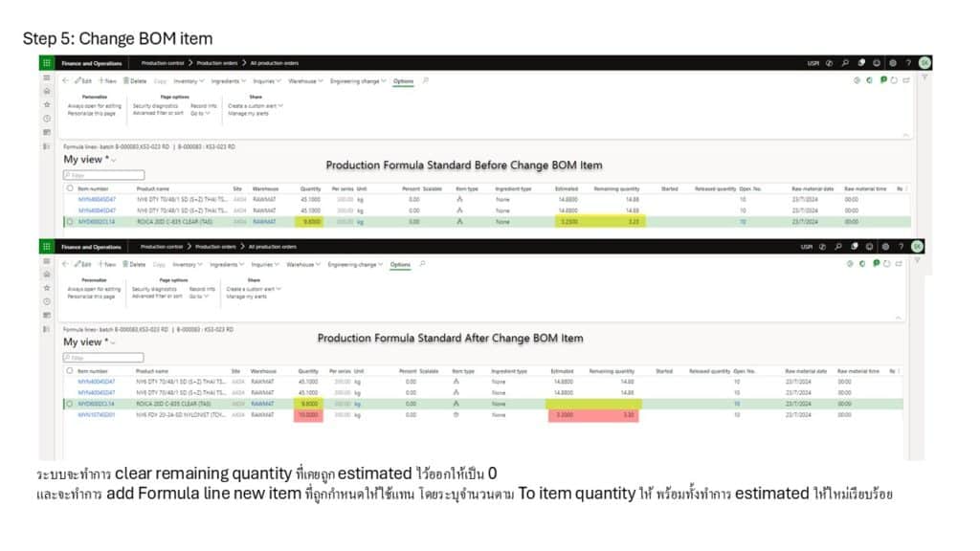Click back arrow in Before Change action pane
This screenshot has height=551, width=980.
click(66, 80)
